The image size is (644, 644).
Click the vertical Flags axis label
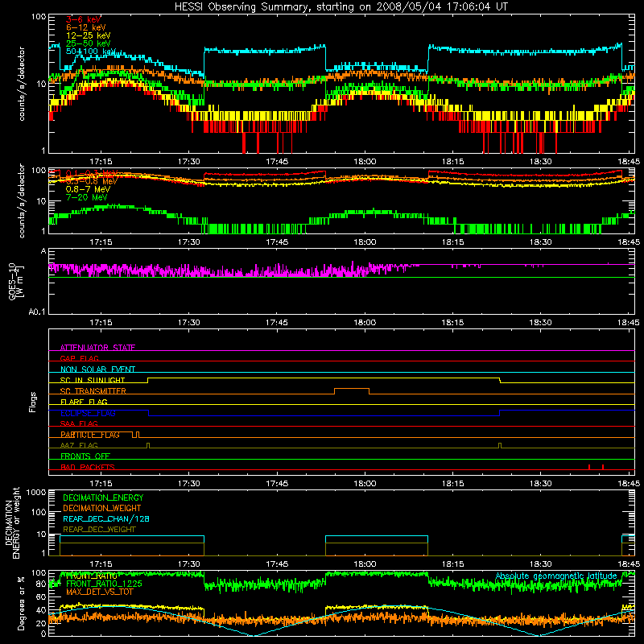point(33,402)
